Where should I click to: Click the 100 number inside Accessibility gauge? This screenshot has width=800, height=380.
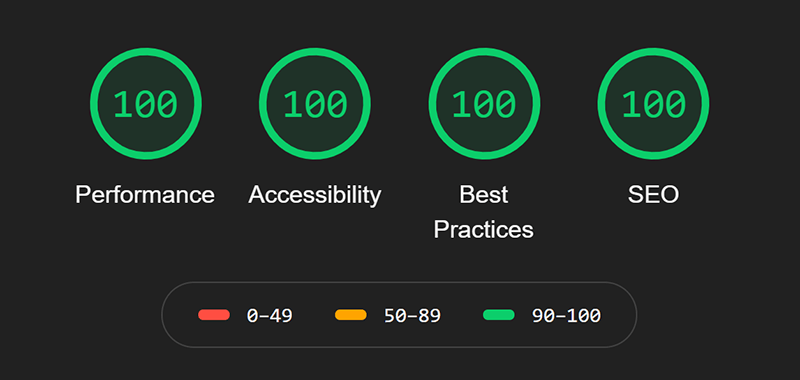pyautogui.click(x=315, y=104)
